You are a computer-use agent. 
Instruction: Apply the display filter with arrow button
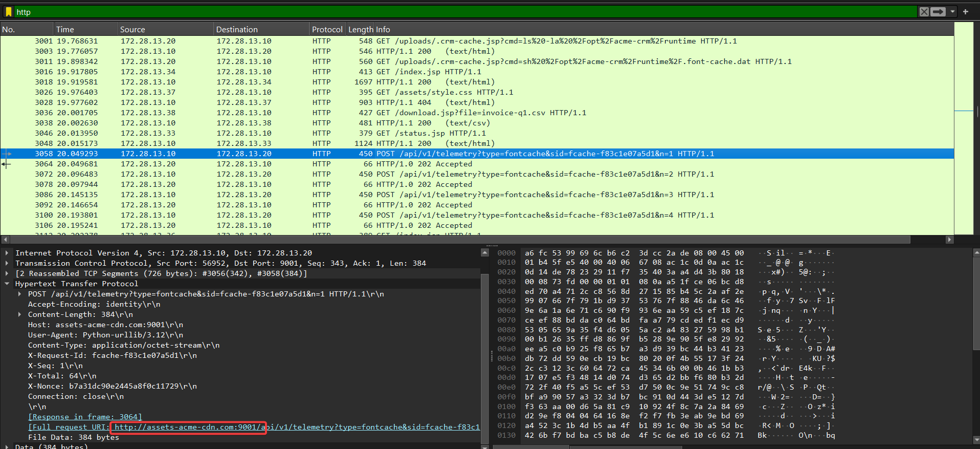938,12
